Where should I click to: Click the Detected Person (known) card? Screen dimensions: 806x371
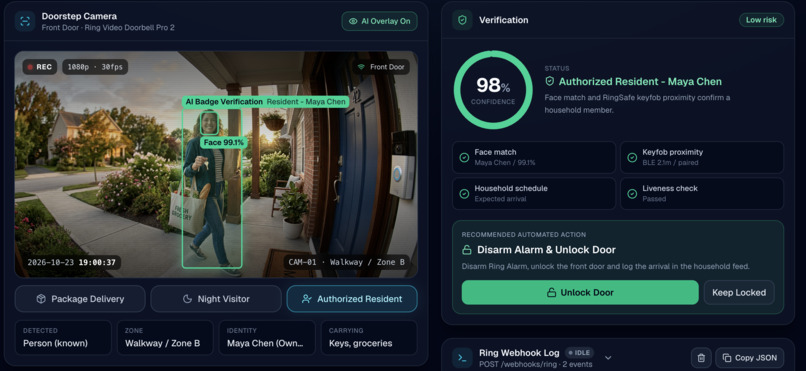click(x=63, y=338)
